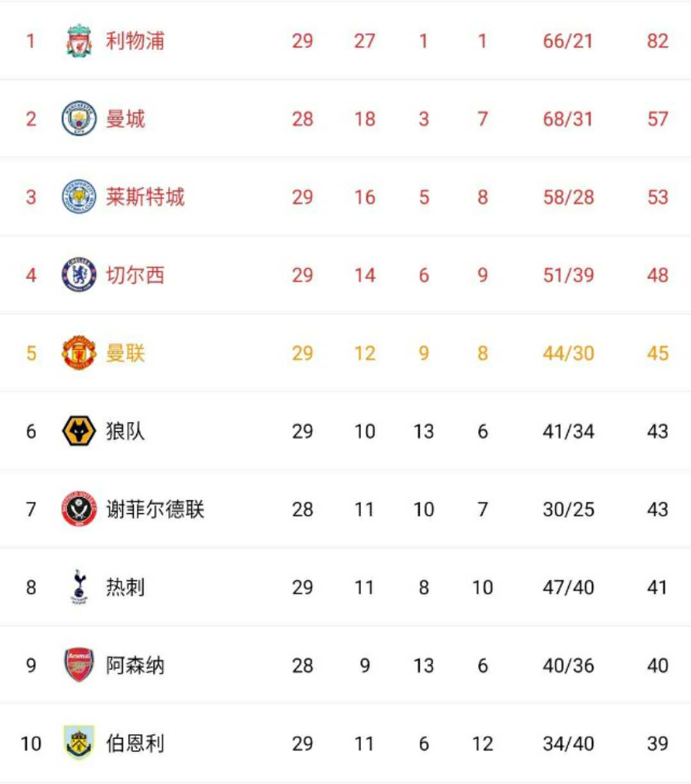
Task: Select team name 谢菲尔德联
Action: tap(155, 509)
